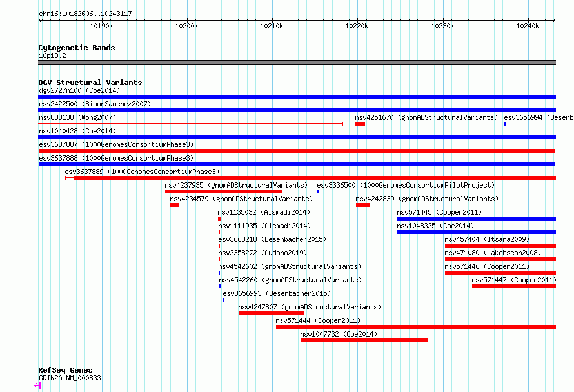Open esv3668218 (Besenbacher2015) variant
The height and width of the screenshot is (392, 574).
click(x=272, y=239)
